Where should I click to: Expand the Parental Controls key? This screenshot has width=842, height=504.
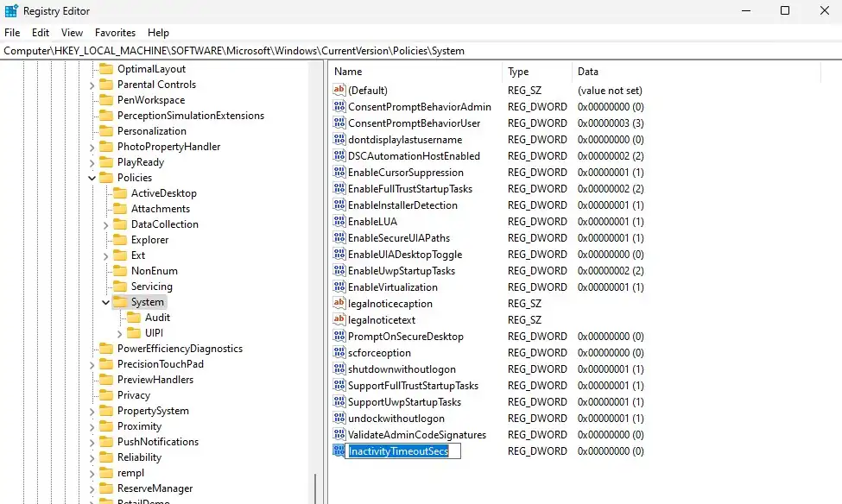point(92,85)
